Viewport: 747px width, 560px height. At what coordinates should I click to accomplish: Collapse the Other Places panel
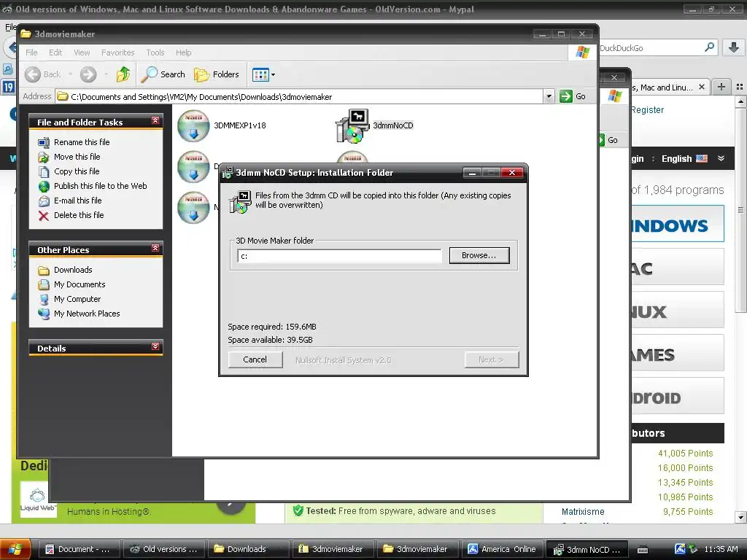point(155,249)
